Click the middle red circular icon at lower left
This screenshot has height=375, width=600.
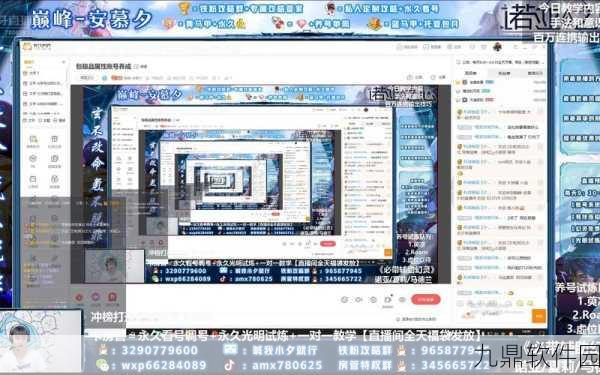tap(96, 297)
